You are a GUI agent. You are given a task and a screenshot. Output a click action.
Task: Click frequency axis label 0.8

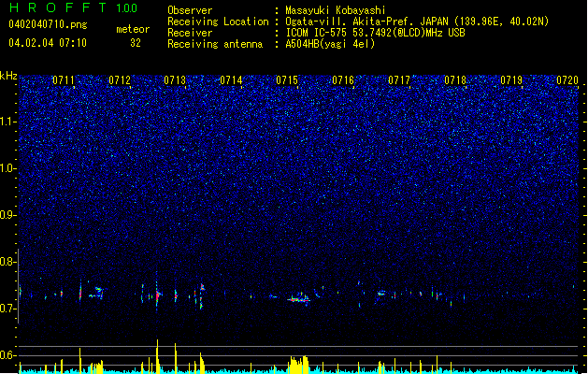tap(8, 262)
